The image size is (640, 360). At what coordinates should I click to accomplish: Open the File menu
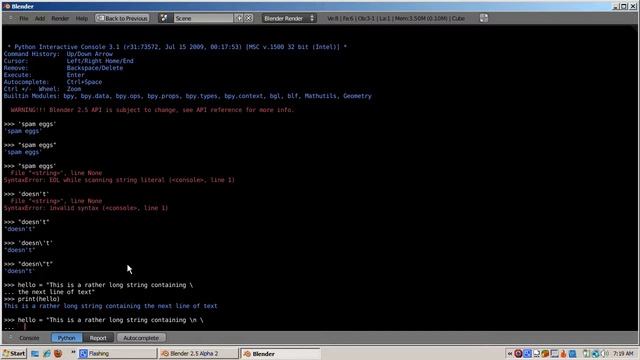(24, 18)
